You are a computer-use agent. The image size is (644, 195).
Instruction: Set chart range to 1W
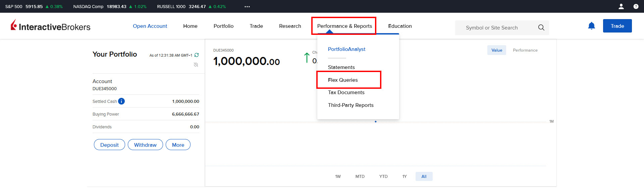[x=338, y=177]
